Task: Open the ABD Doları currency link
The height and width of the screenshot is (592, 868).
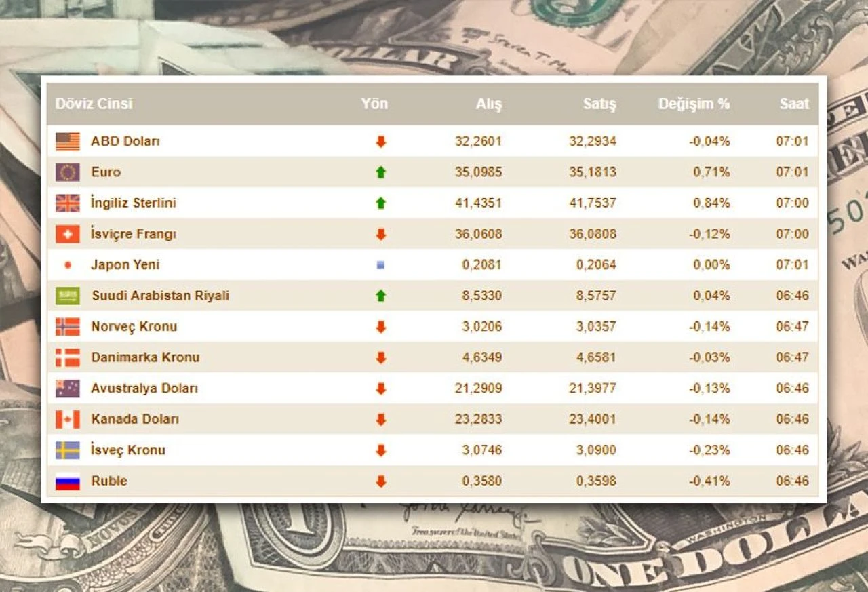Action: tap(125, 142)
